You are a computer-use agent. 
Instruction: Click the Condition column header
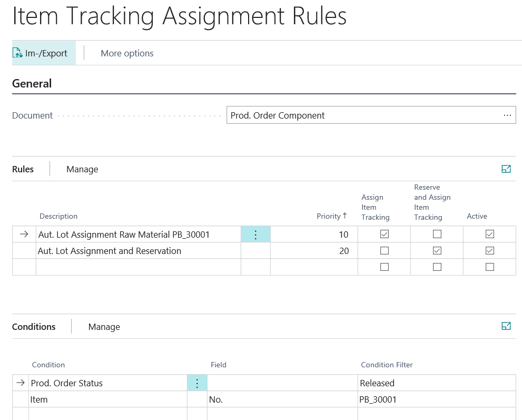coord(48,365)
